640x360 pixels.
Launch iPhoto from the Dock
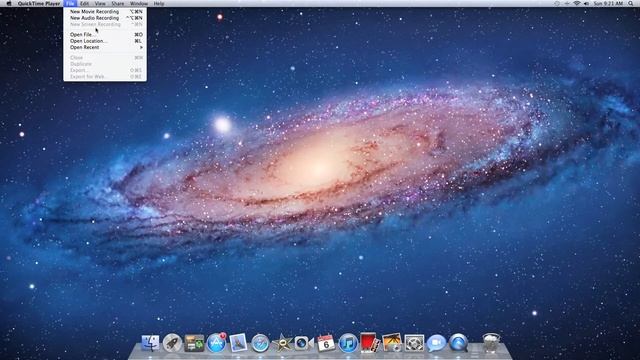click(x=392, y=343)
